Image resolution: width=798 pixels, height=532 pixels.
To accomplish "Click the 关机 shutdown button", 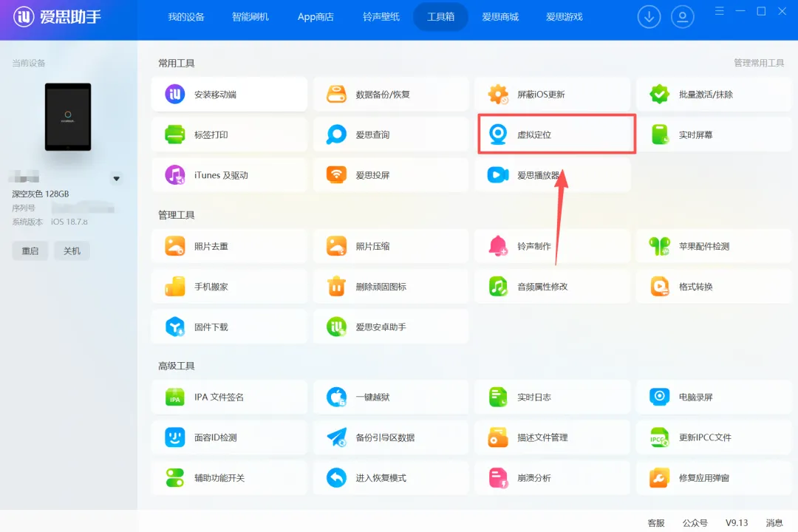I will coord(72,251).
